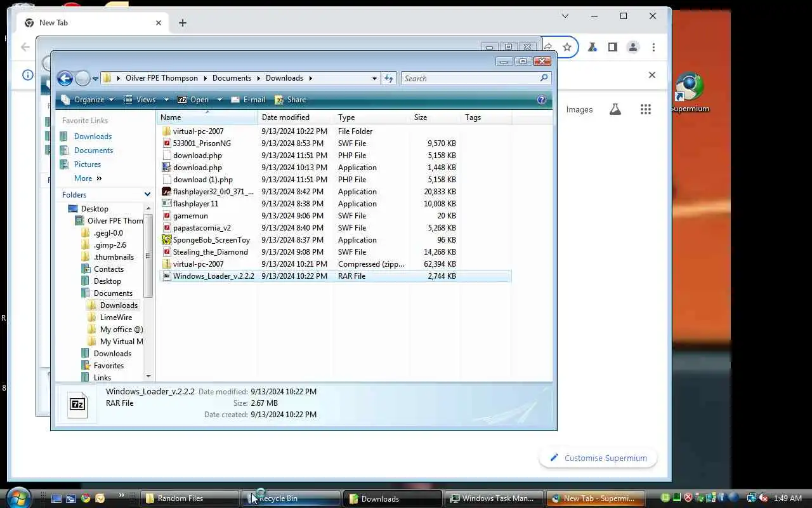This screenshot has height=508, width=812.
Task: Switch to the New Tab browser tab
Action: pyautogui.click(x=93, y=23)
